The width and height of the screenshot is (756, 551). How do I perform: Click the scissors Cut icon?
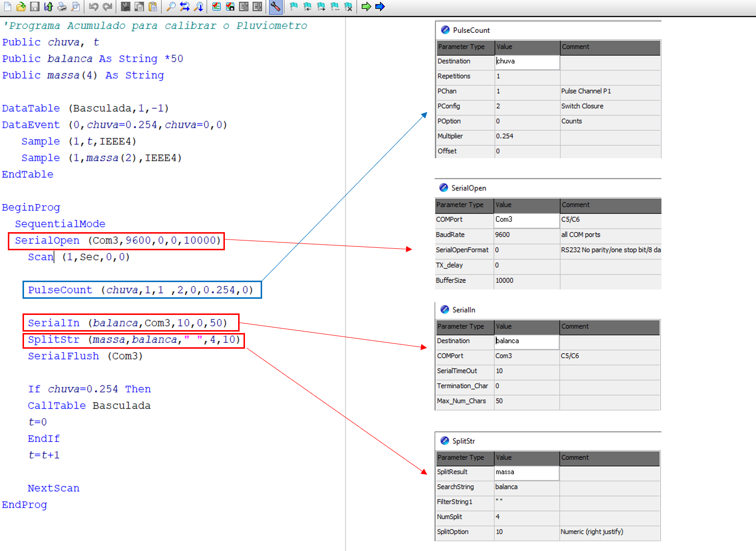(125, 6)
